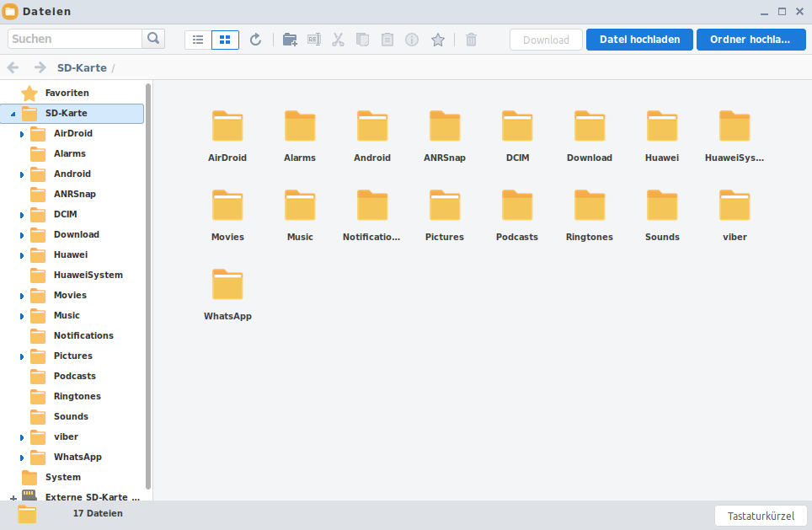Switch to grid icon view
The height and width of the screenshot is (530, 812).
tap(225, 40)
